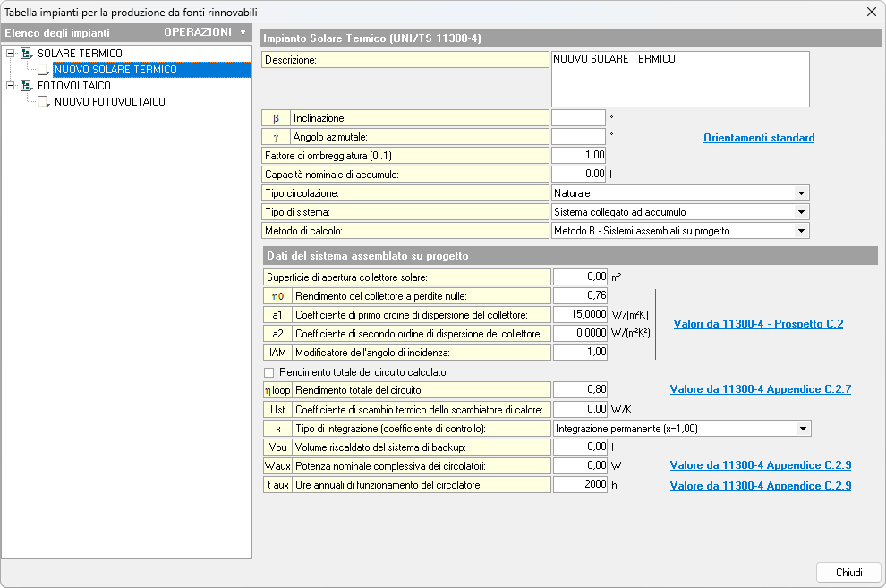Open Valori da 11300-4 Prospetto C.2 link
Viewport: 886px width, 588px height.
coord(758,324)
